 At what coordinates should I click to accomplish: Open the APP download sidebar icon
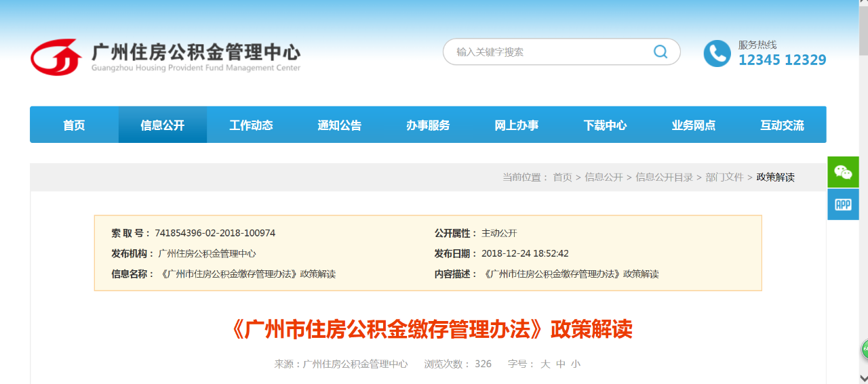843,205
